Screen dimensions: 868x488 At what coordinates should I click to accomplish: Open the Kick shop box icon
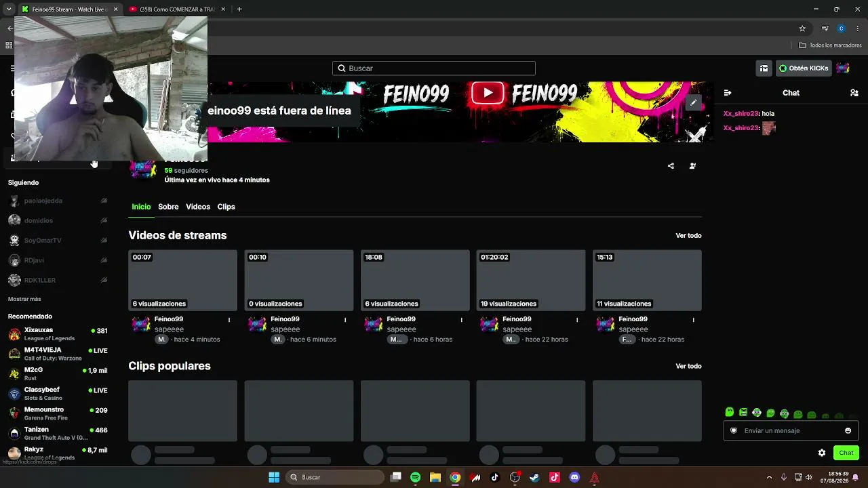point(764,68)
